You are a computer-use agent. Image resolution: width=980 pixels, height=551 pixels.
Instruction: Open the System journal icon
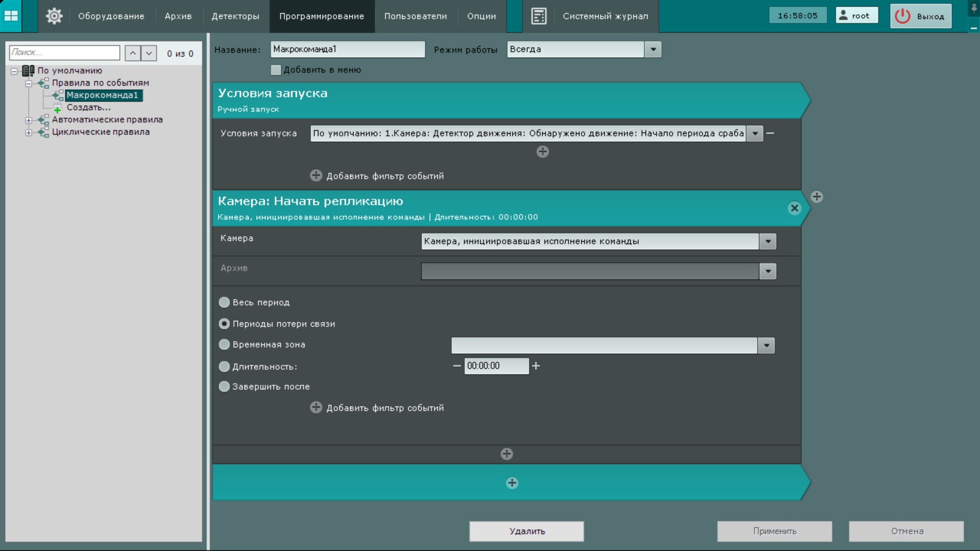[x=538, y=16]
